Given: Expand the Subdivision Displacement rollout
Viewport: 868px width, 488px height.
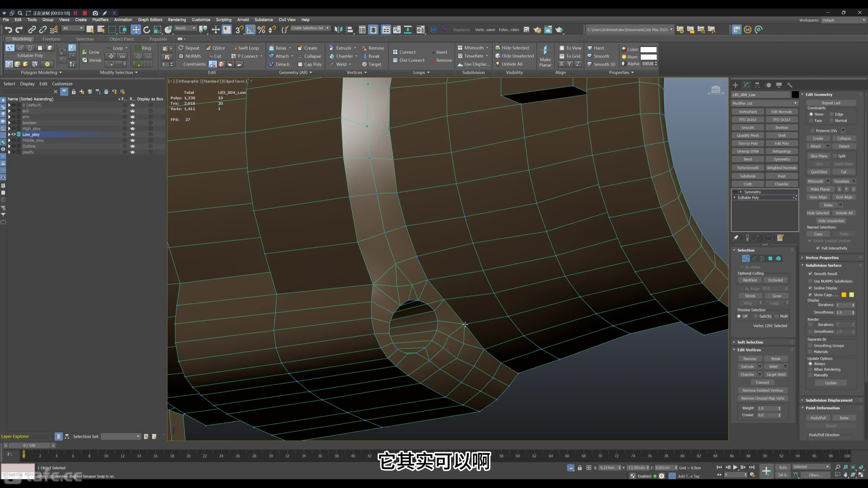Looking at the screenshot, I should pyautogui.click(x=829, y=401).
